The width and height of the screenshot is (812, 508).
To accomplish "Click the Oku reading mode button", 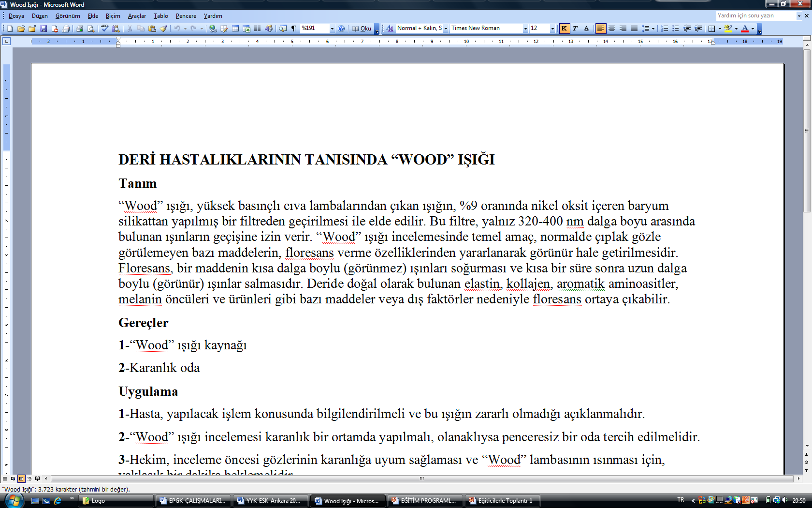I will click(x=362, y=29).
